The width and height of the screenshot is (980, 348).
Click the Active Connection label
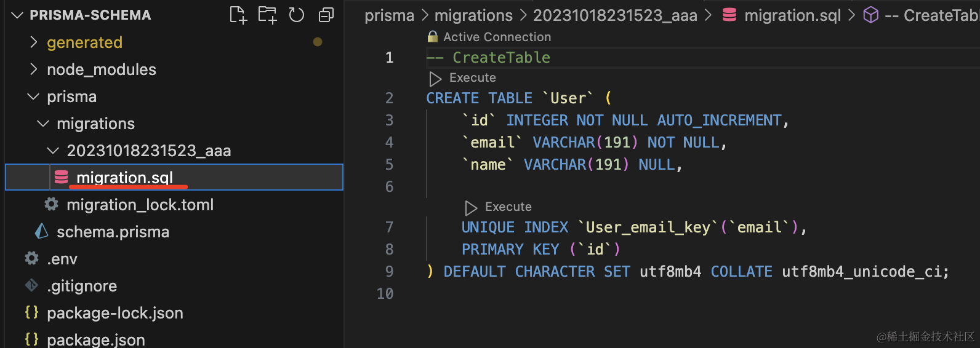click(x=497, y=37)
